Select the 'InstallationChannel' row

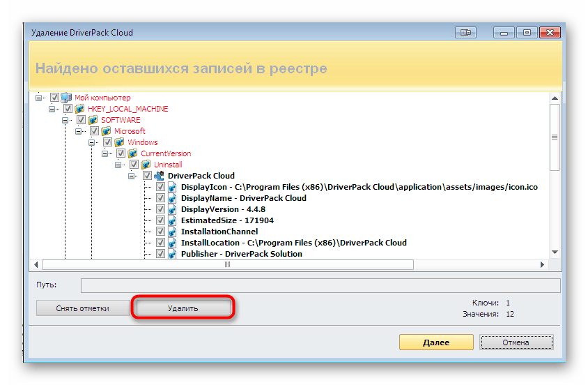click(x=219, y=232)
